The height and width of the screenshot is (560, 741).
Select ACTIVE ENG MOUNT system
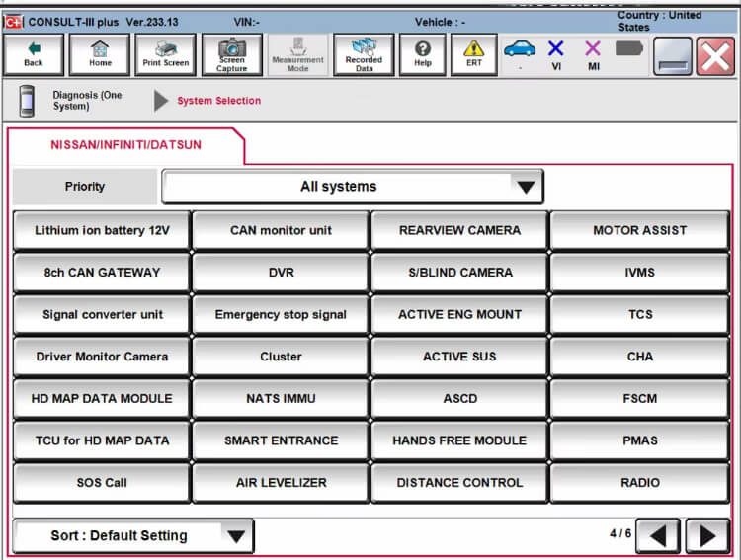459,314
